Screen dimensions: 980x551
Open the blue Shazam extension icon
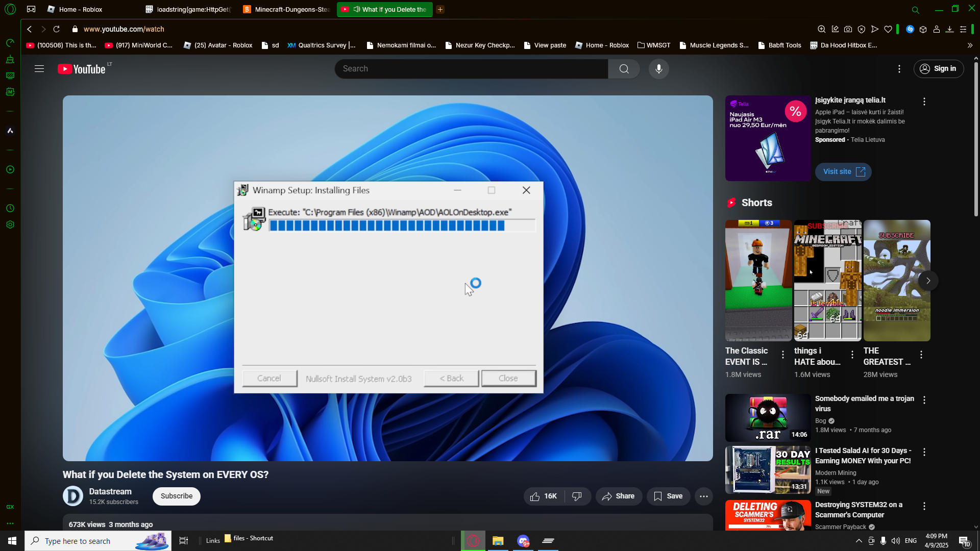910,29
